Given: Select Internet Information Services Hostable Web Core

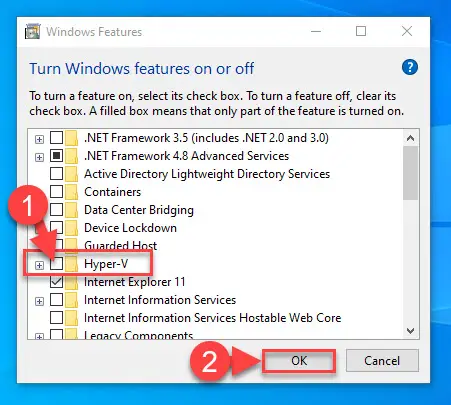Looking at the screenshot, I should pos(213,318).
